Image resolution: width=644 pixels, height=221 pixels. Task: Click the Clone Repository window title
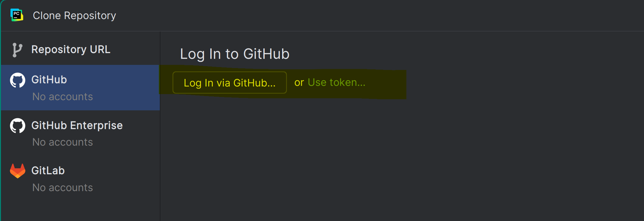[74, 16]
